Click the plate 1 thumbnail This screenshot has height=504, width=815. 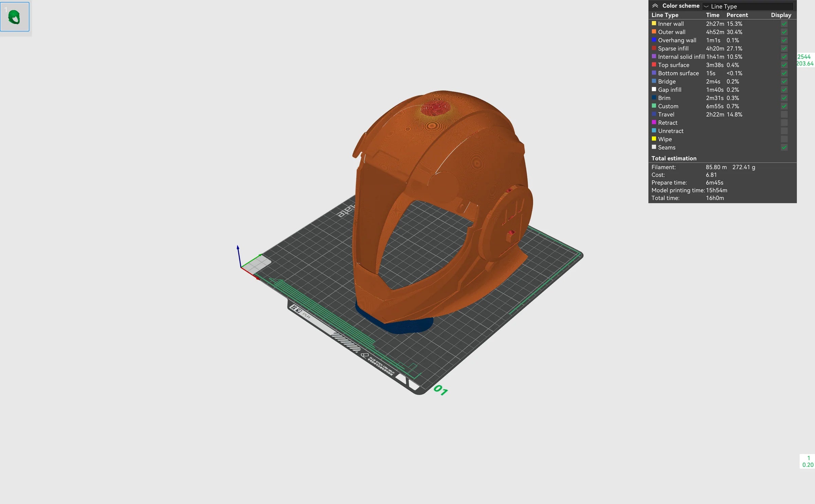tap(15, 17)
